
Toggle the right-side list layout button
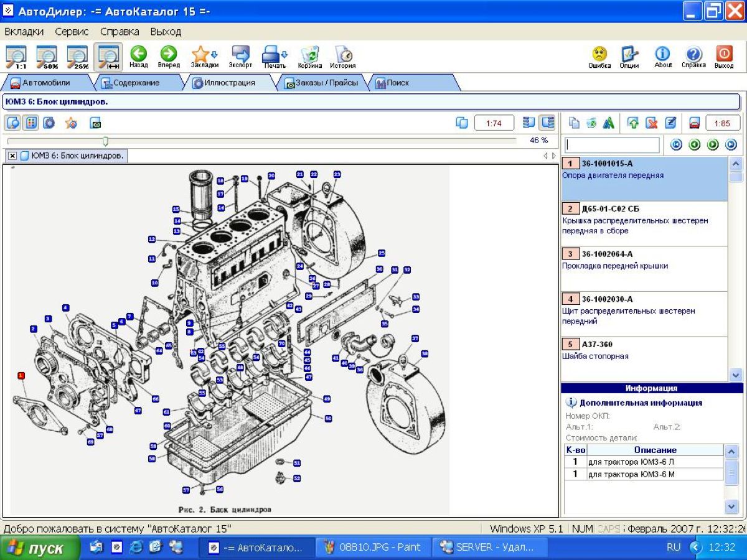[x=547, y=123]
